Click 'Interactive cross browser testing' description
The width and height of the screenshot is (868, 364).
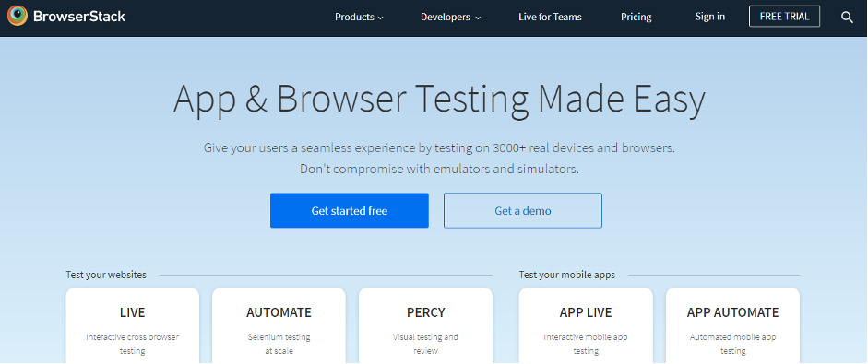point(132,344)
